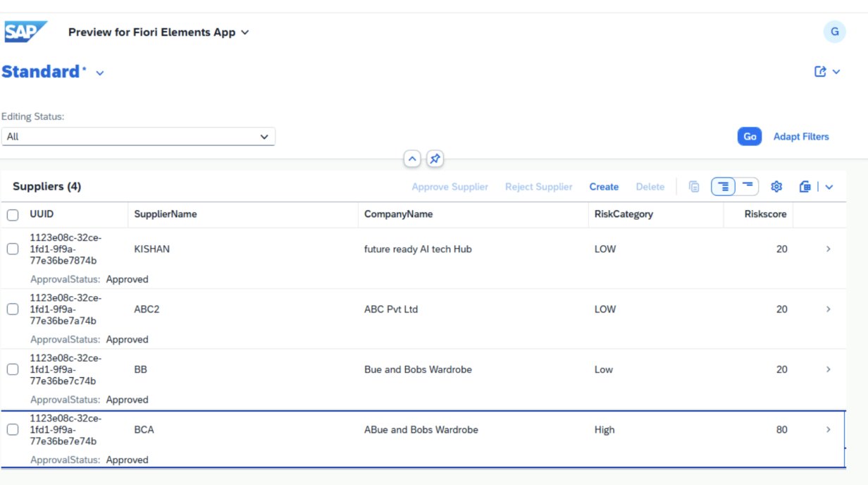Image resolution: width=868 pixels, height=485 pixels.
Task: Pin the filter header
Action: [x=435, y=159]
